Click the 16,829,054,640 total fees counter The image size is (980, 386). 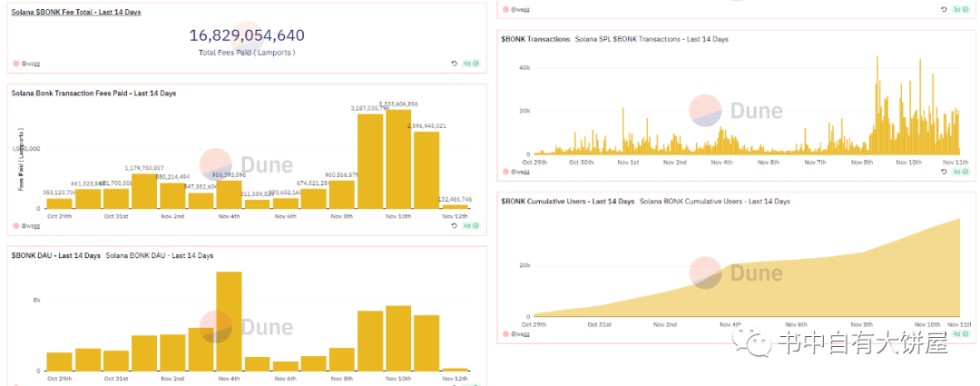[x=247, y=35]
